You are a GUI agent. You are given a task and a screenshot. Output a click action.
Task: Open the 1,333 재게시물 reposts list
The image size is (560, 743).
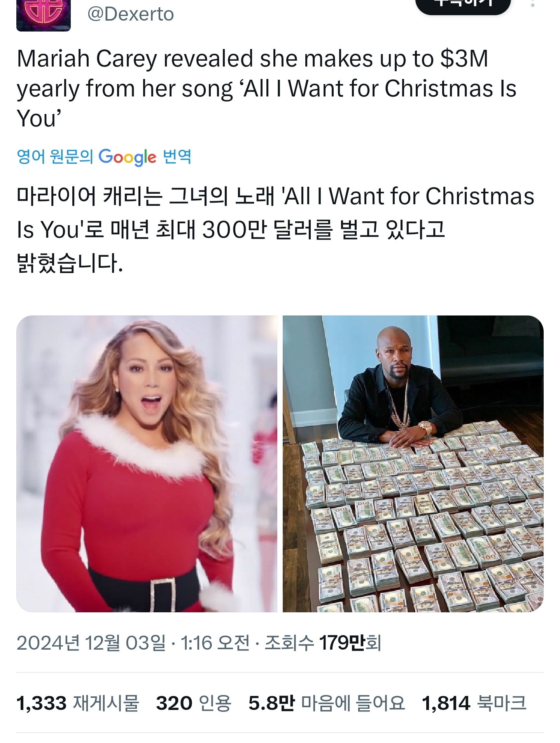point(78,703)
